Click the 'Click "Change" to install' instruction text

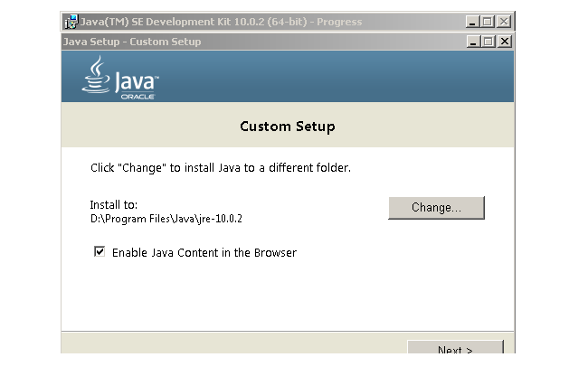pos(221,168)
